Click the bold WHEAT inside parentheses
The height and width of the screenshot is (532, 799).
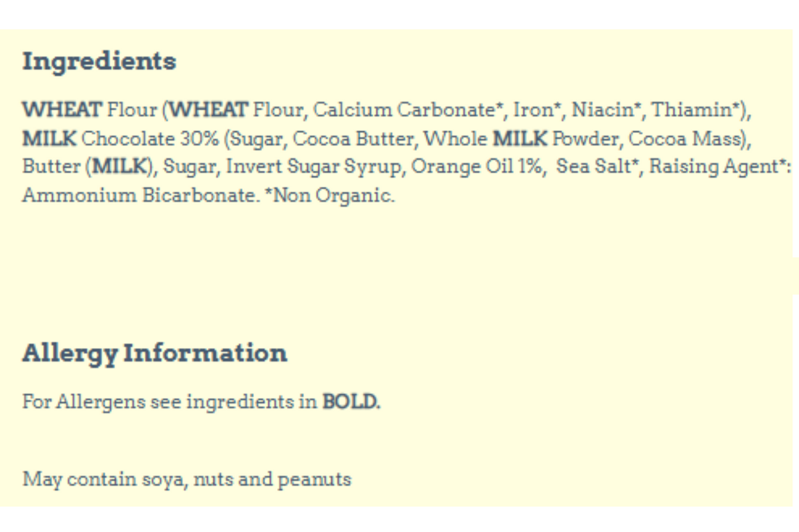pyautogui.click(x=209, y=110)
